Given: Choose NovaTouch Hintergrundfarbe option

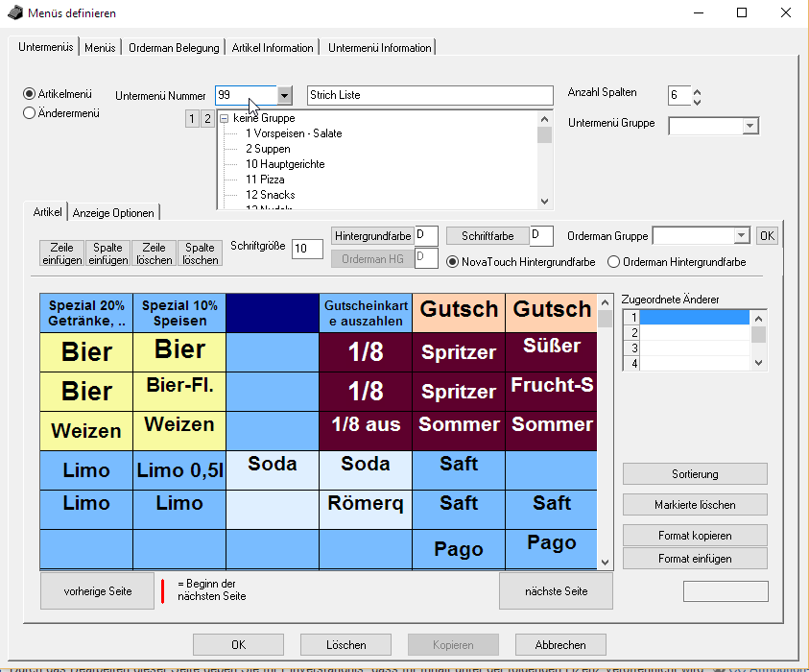Looking at the screenshot, I should tap(453, 262).
